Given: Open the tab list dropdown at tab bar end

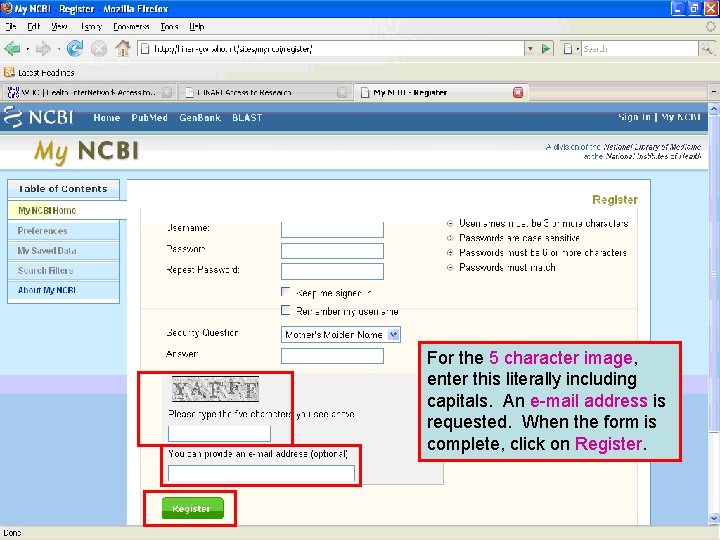Looking at the screenshot, I should 714,92.
